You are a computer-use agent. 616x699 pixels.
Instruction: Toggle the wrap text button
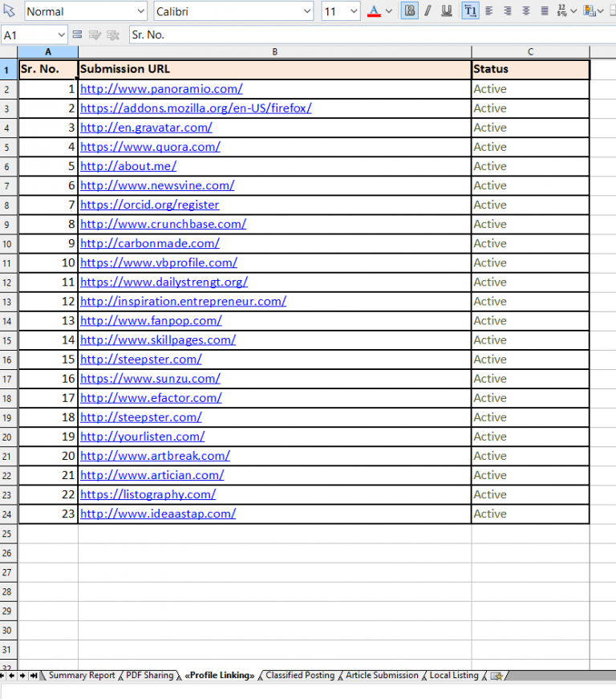[x=470, y=10]
